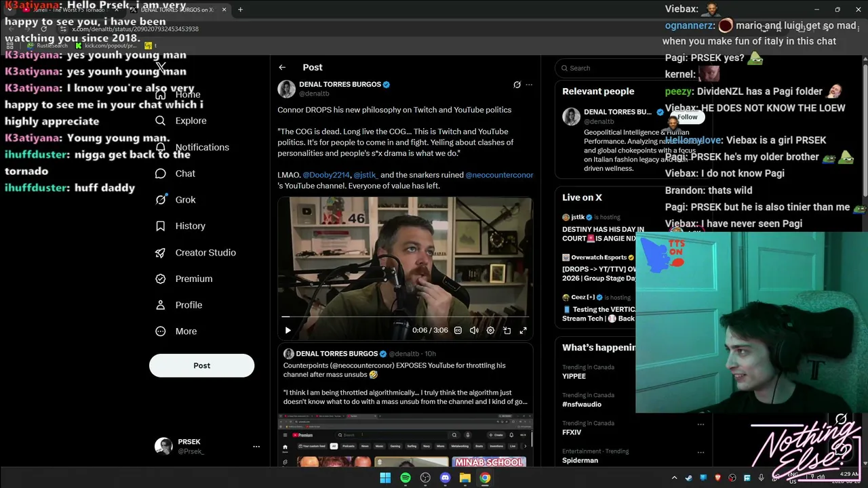
Task: Click the Grok explain icon on post
Action: pos(517,85)
